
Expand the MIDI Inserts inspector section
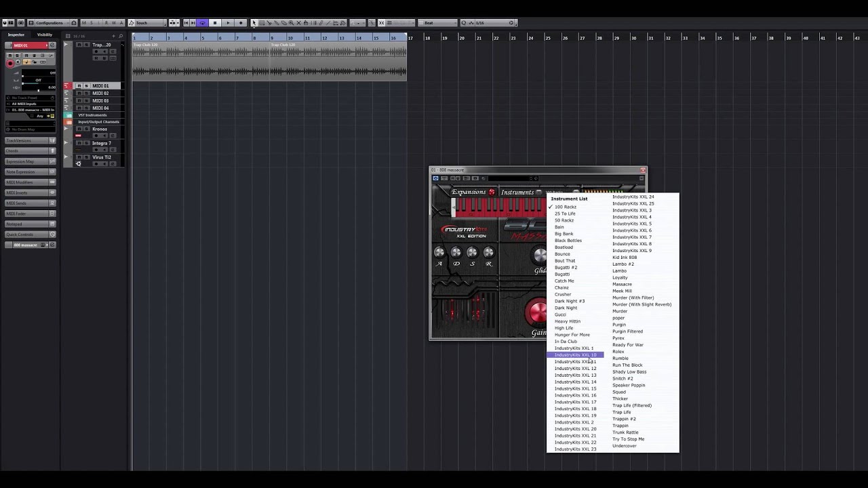pos(31,193)
